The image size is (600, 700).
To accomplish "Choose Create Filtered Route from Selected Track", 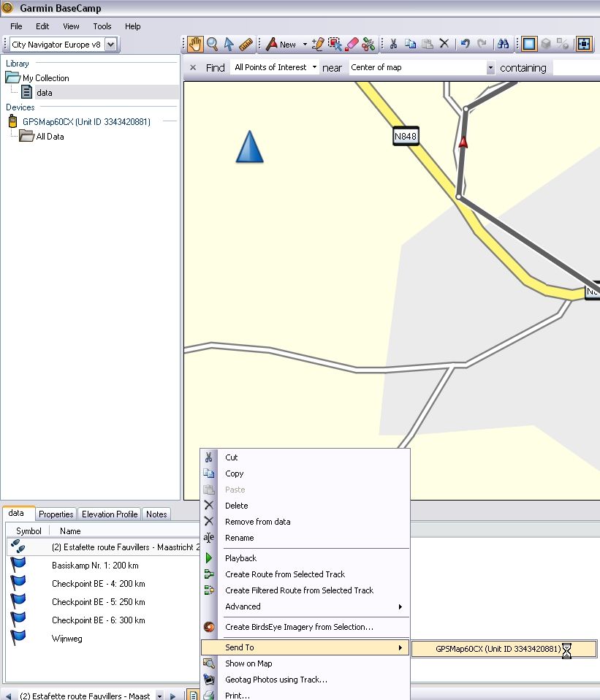I will tap(305, 590).
